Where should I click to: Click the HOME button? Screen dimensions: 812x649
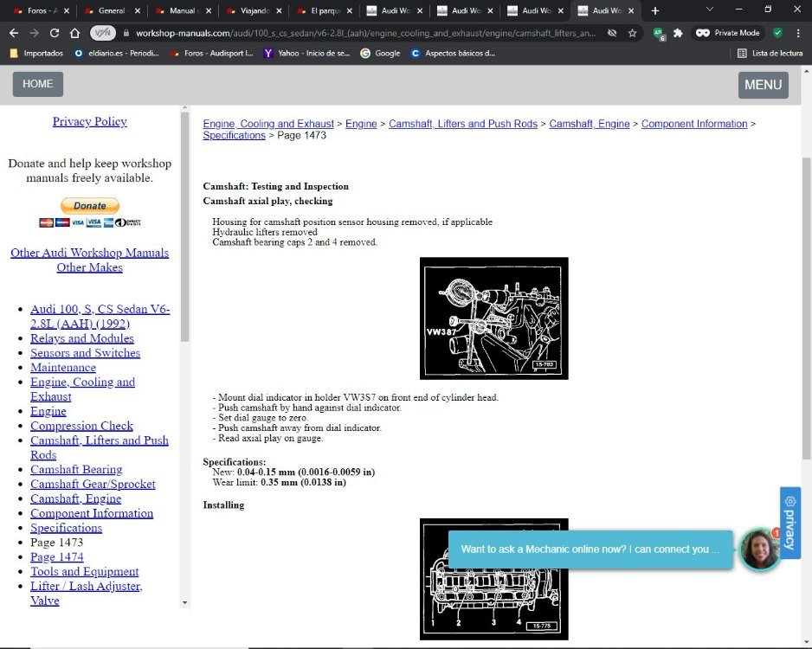click(x=38, y=84)
